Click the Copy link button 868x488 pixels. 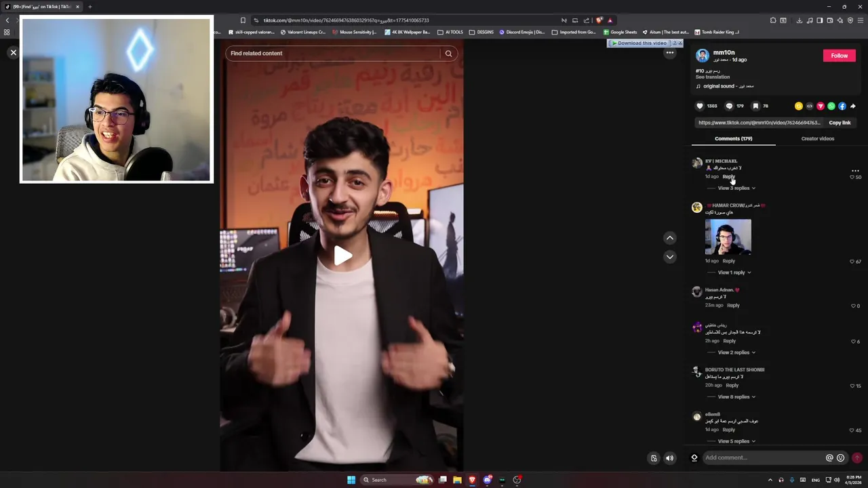click(x=840, y=123)
